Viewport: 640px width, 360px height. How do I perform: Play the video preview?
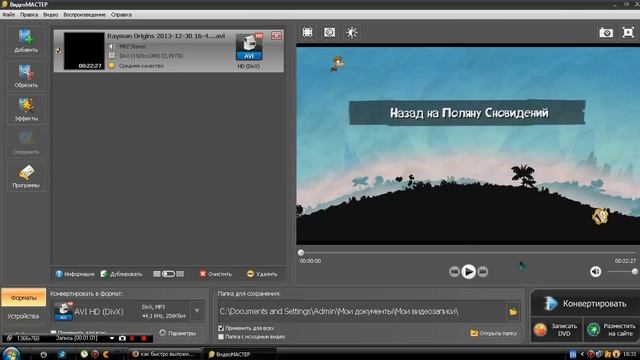468,271
